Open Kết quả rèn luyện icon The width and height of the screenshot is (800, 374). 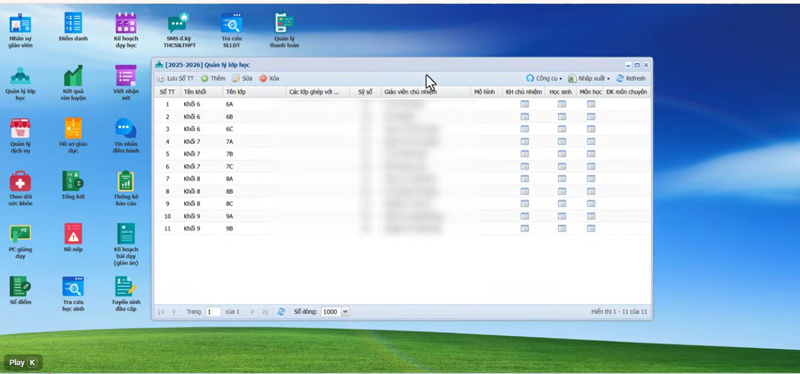tap(73, 83)
